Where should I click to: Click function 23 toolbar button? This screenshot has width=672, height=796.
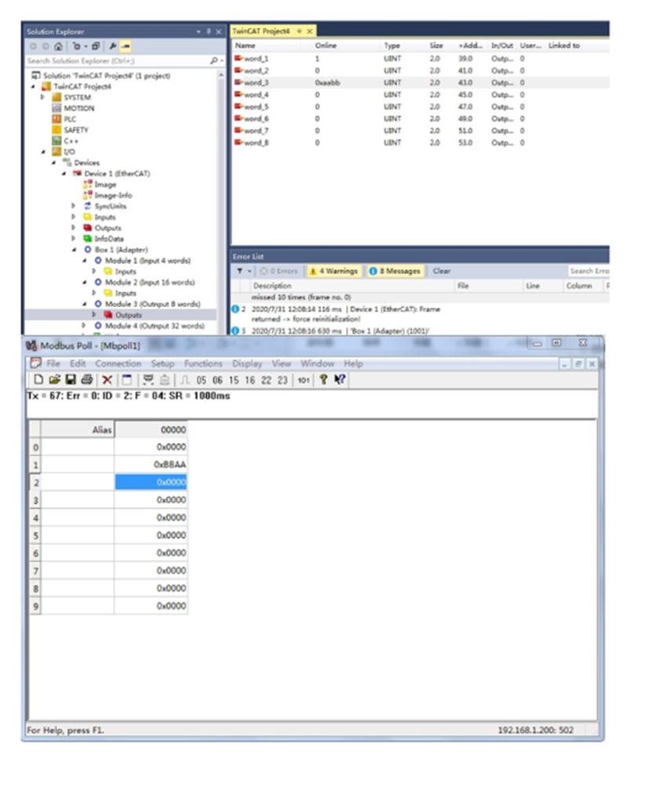click(x=282, y=380)
